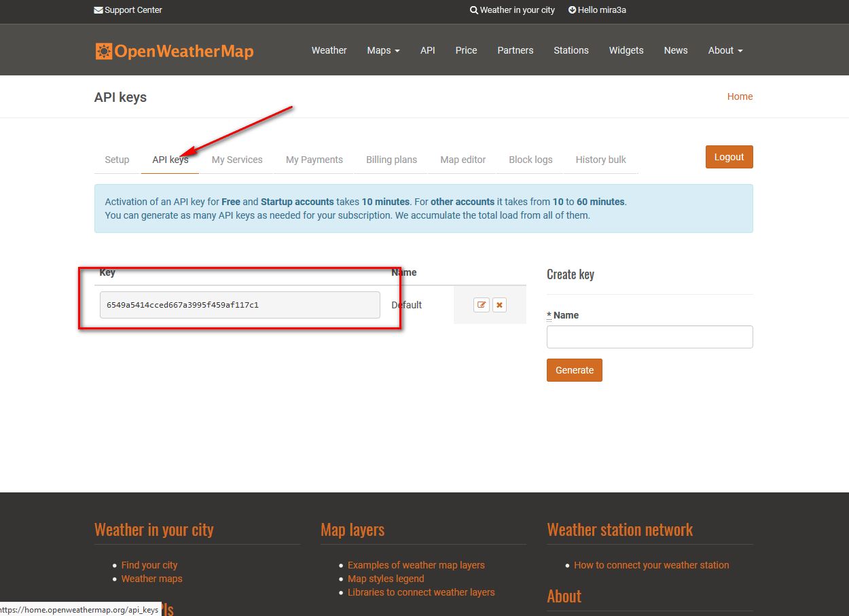This screenshot has height=616, width=849.
Task: Open the Hello mira3a account menu
Action: click(597, 10)
